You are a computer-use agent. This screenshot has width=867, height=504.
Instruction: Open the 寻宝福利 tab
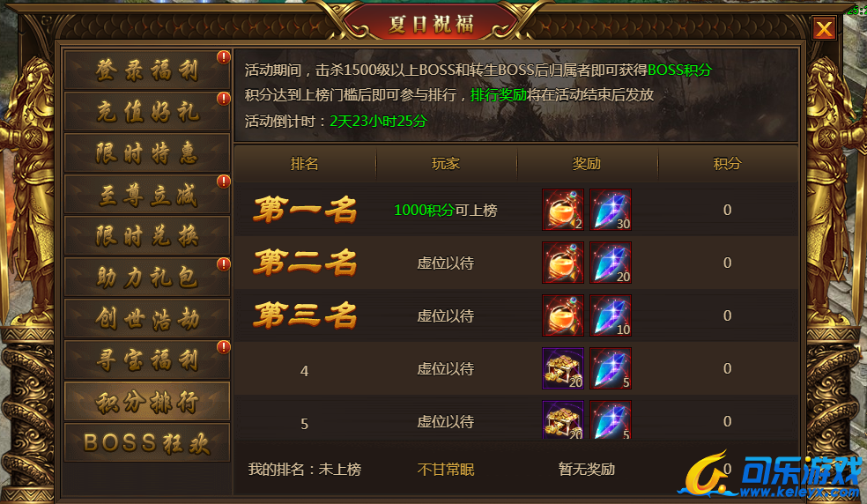(147, 360)
